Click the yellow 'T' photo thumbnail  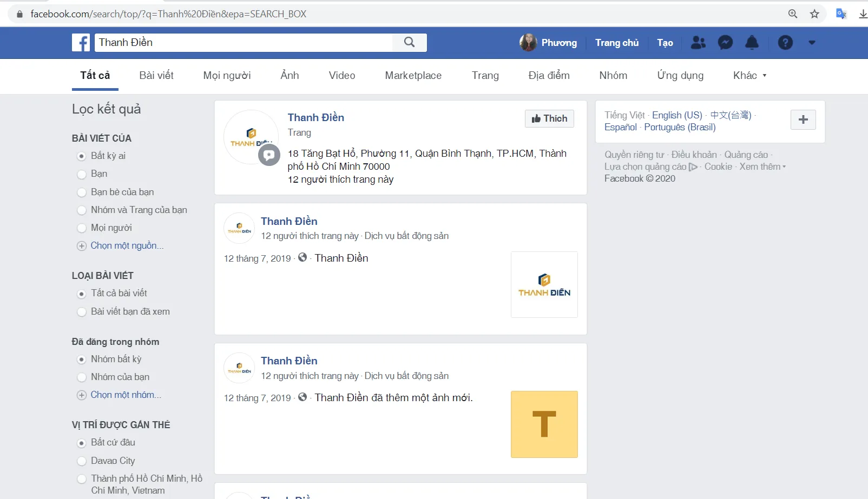[x=544, y=424]
